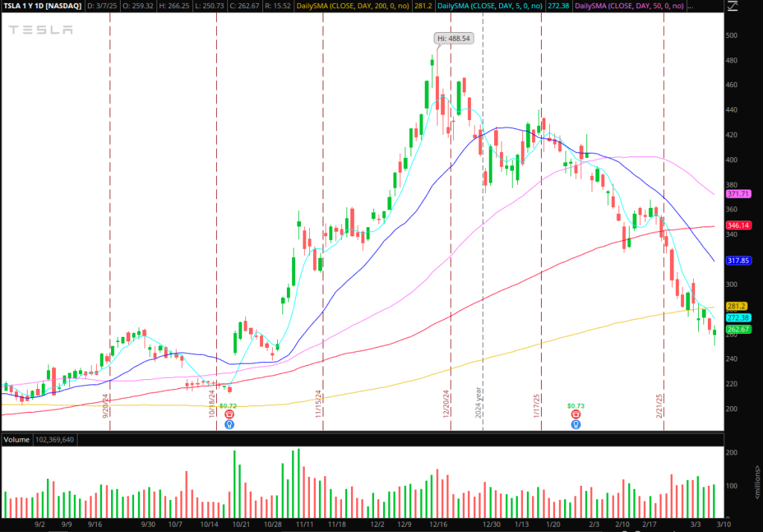
Task: Click the DailySMA 5 study label
Action: coord(490,6)
